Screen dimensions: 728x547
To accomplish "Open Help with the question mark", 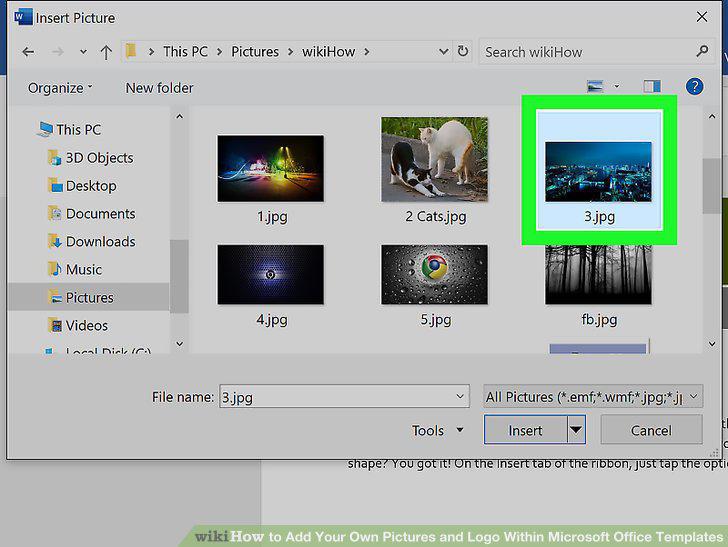I will [695, 86].
